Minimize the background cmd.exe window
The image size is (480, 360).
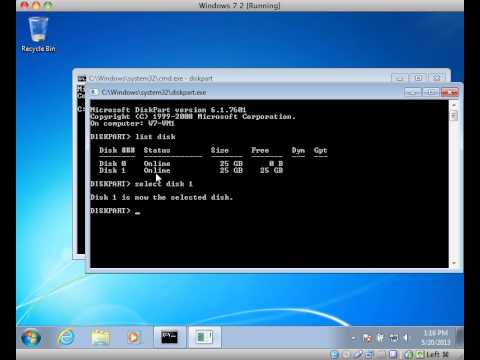400,78
